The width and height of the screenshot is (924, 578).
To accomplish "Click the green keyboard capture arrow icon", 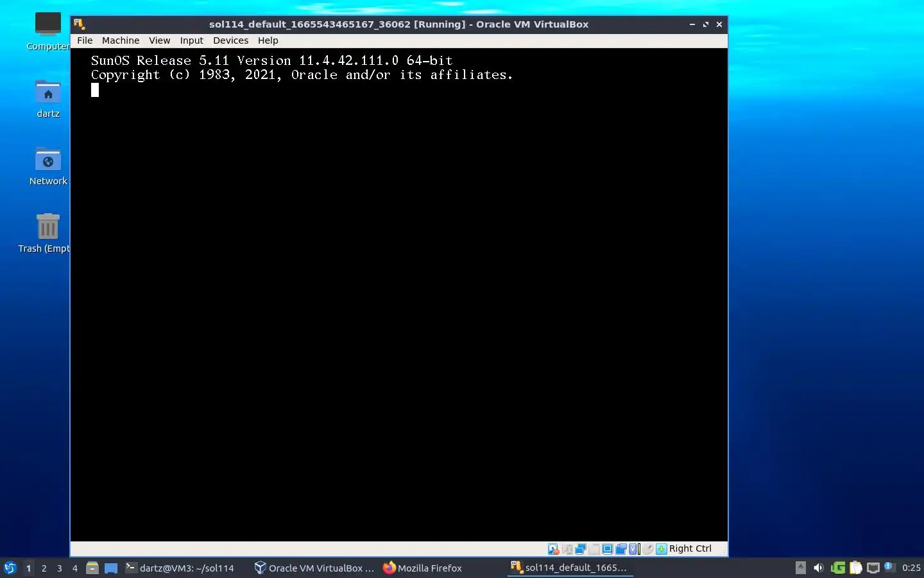I will (662, 549).
